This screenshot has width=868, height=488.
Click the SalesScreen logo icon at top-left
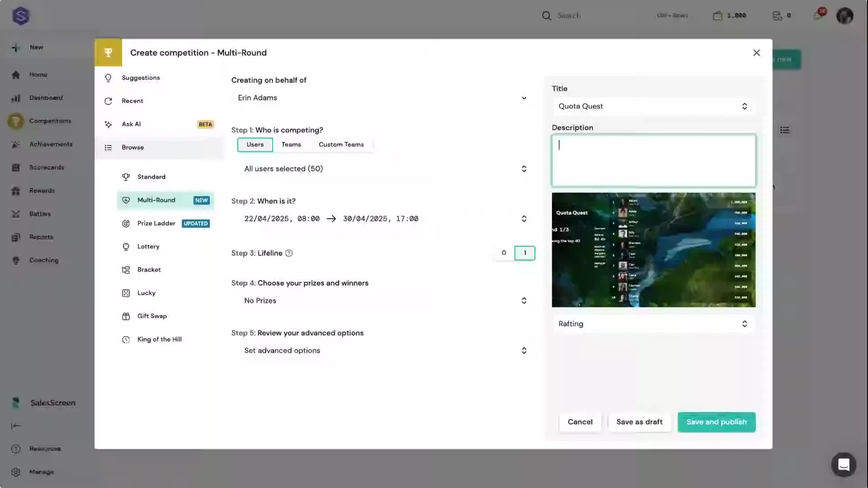click(x=21, y=16)
